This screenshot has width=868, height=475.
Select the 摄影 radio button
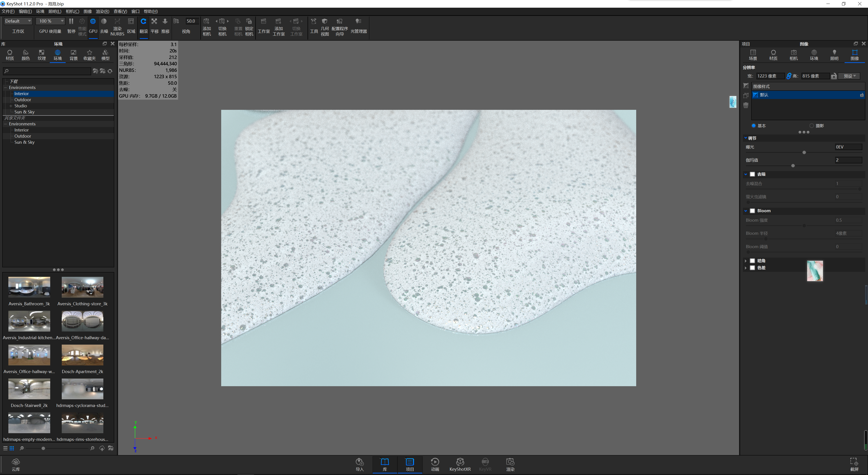(812, 126)
